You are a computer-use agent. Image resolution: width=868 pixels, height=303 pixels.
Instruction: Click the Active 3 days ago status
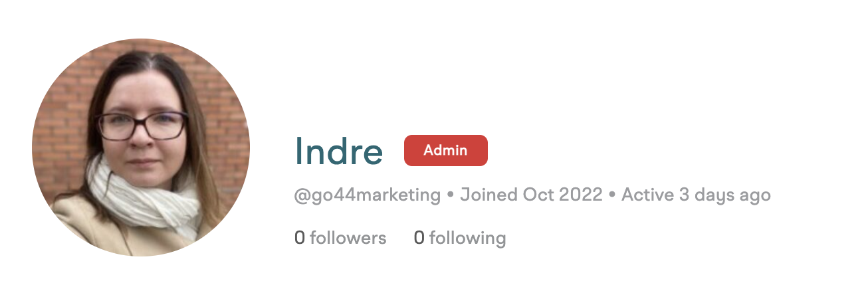click(696, 195)
